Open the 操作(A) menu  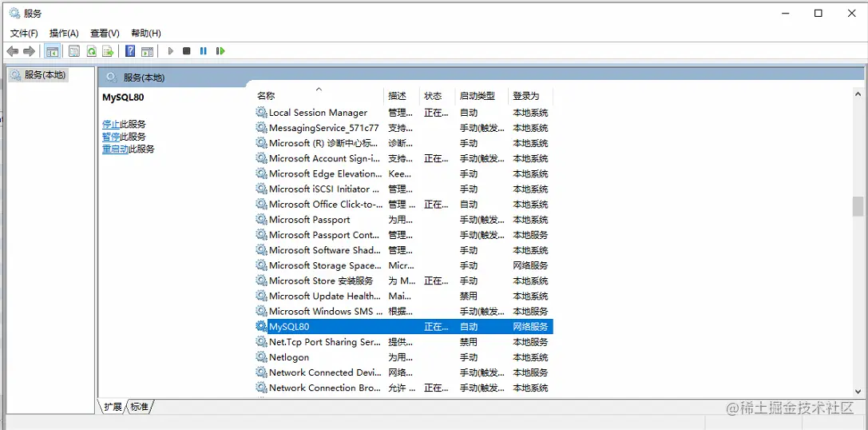coord(64,34)
